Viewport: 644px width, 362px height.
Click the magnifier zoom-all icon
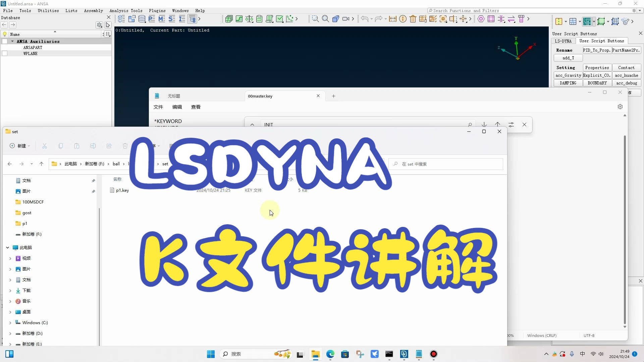tap(325, 19)
